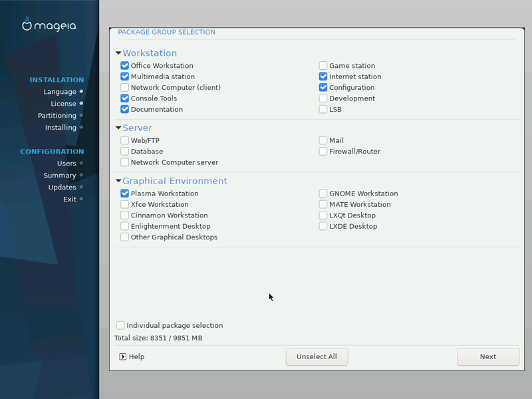
Task: Uncheck Documentation group
Action: [x=124, y=109]
